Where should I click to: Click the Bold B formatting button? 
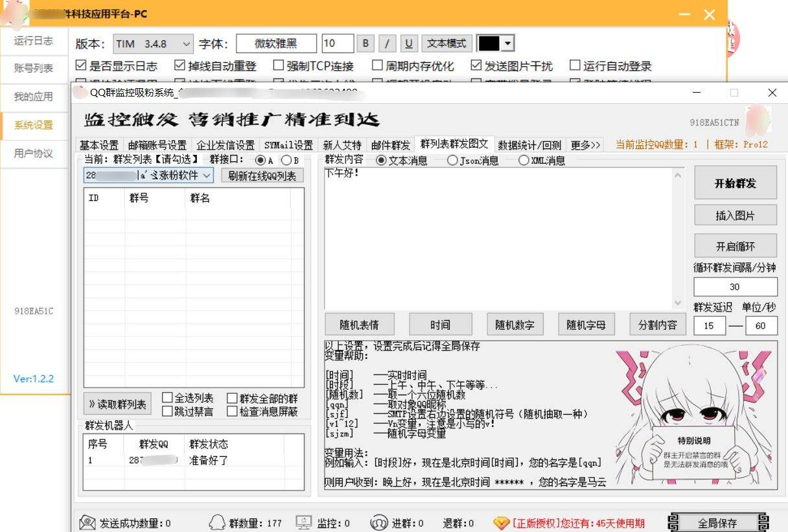click(365, 43)
